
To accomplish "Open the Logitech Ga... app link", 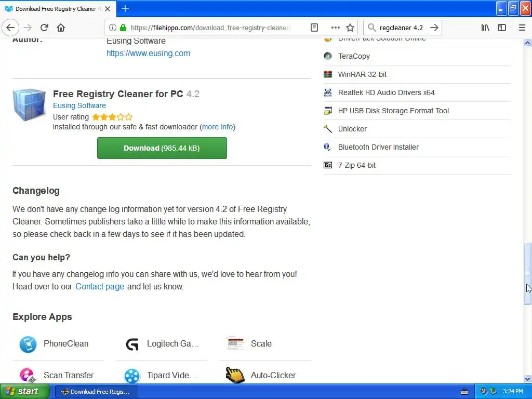I will coord(172,344).
